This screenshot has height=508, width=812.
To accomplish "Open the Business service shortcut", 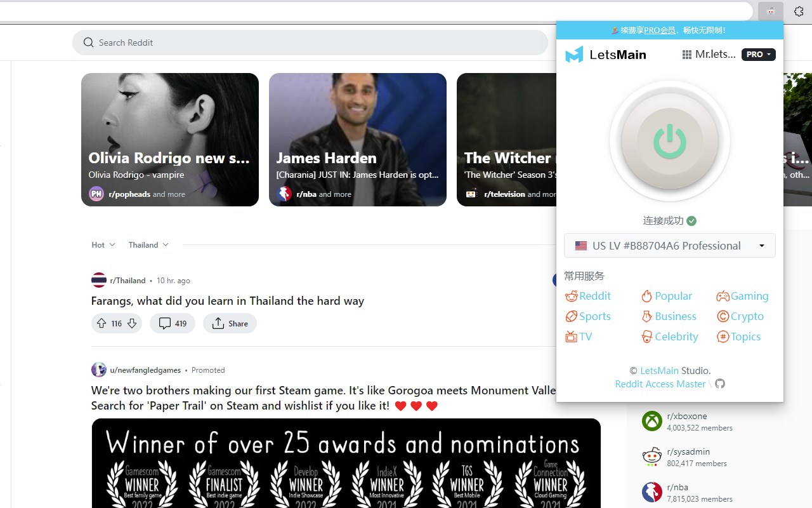I will point(669,316).
